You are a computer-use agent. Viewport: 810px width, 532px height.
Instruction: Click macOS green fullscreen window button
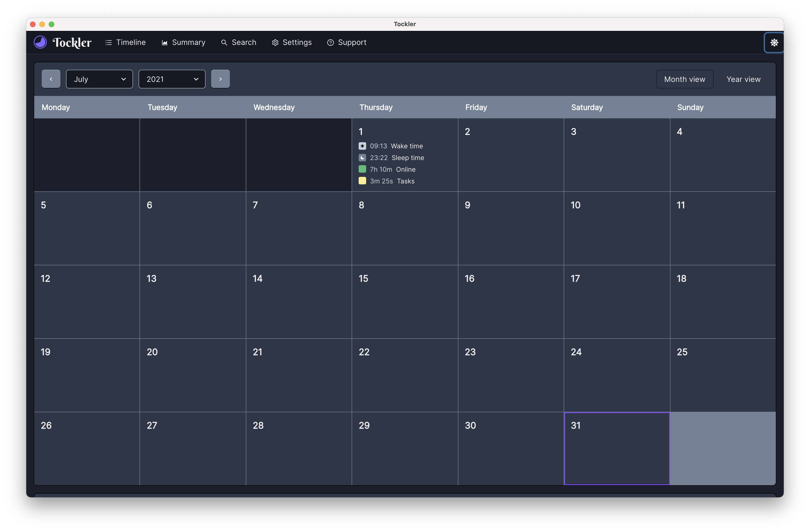52,24
